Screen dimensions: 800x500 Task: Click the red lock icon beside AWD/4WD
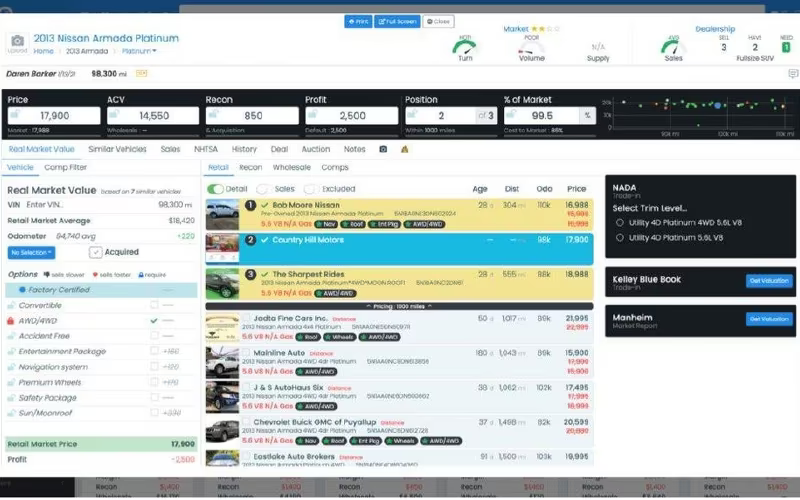11,321
